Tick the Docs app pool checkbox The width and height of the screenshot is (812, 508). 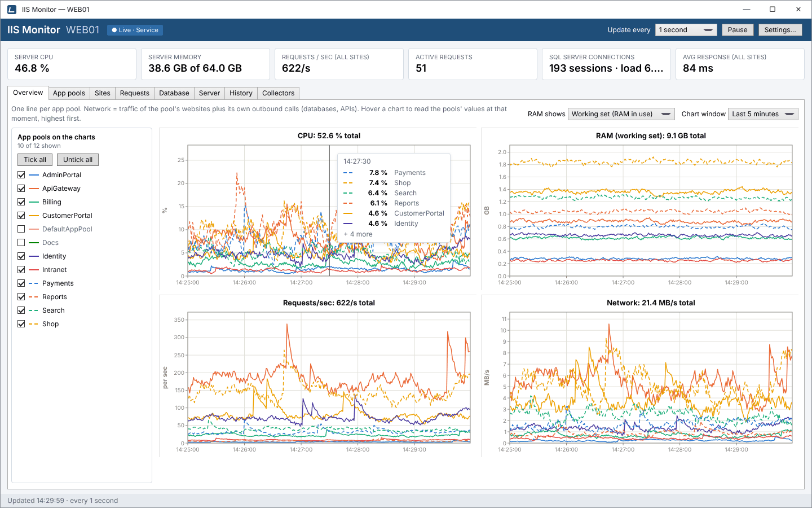tap(21, 243)
